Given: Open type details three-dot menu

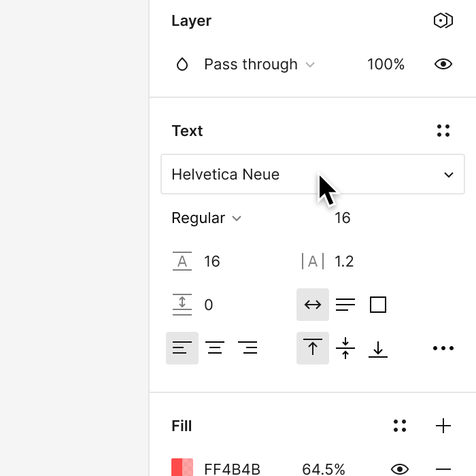Looking at the screenshot, I should coord(443,348).
